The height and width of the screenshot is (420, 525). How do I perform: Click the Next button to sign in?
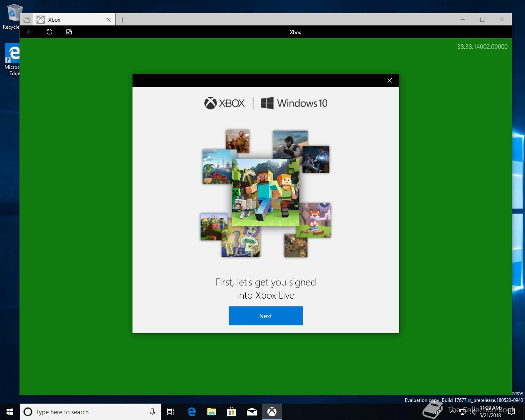[265, 316]
